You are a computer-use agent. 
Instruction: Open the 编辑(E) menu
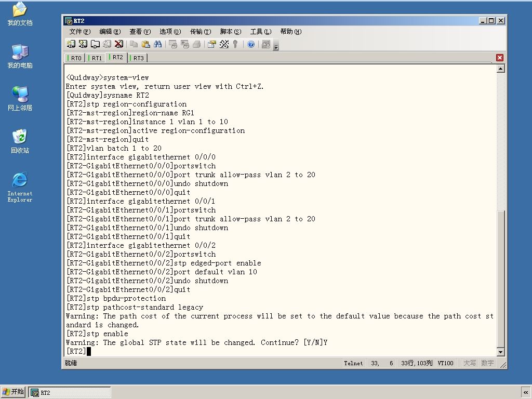point(110,32)
